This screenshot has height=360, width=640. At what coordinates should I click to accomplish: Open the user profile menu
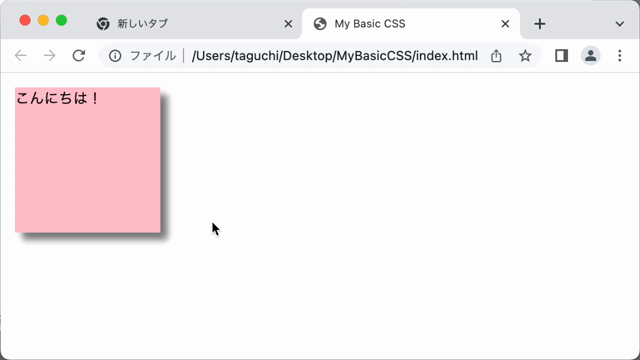pos(590,56)
